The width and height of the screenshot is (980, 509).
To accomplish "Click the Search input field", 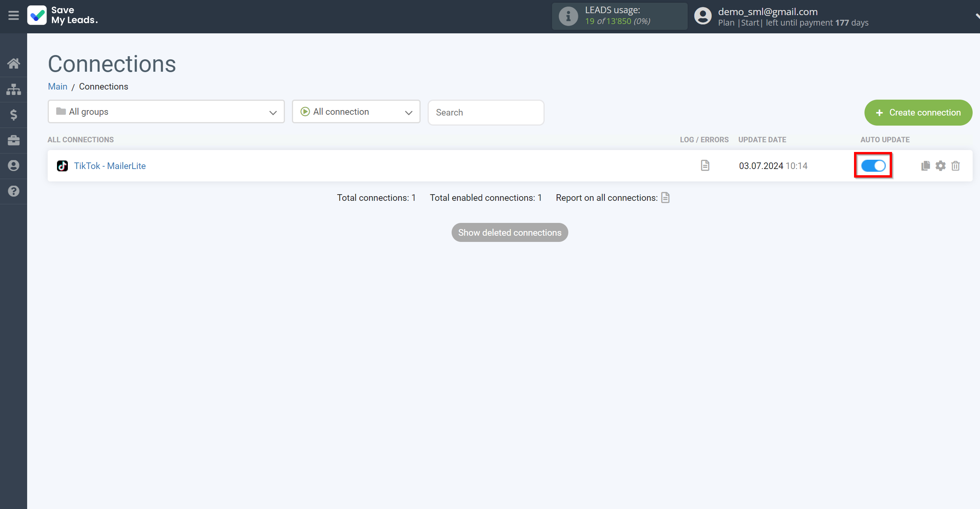I will click(486, 112).
